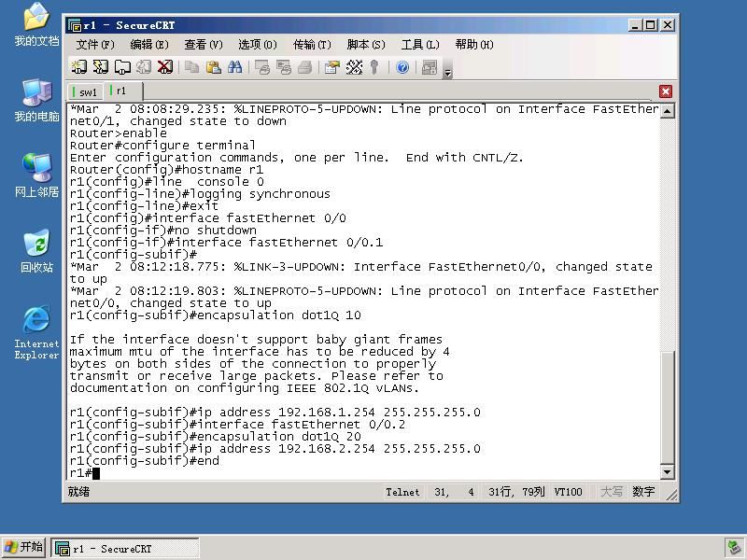Click the printer icon in the toolbar
The height and width of the screenshot is (560, 747).
(x=305, y=67)
